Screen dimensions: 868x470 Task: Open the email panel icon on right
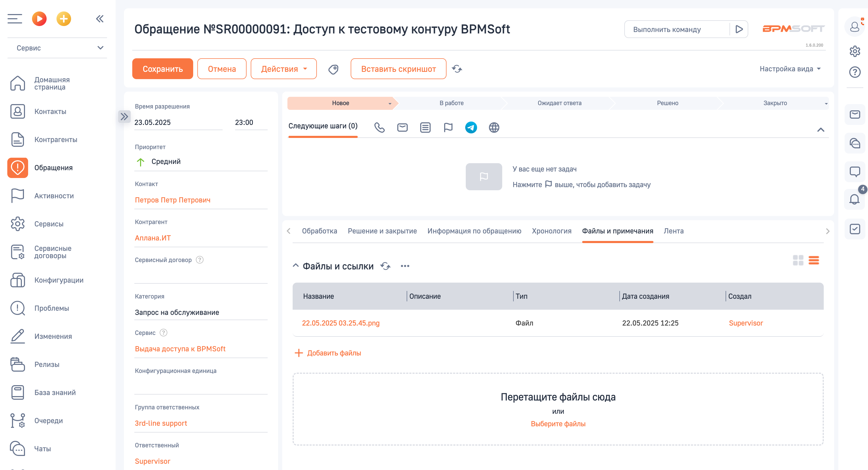click(854, 115)
